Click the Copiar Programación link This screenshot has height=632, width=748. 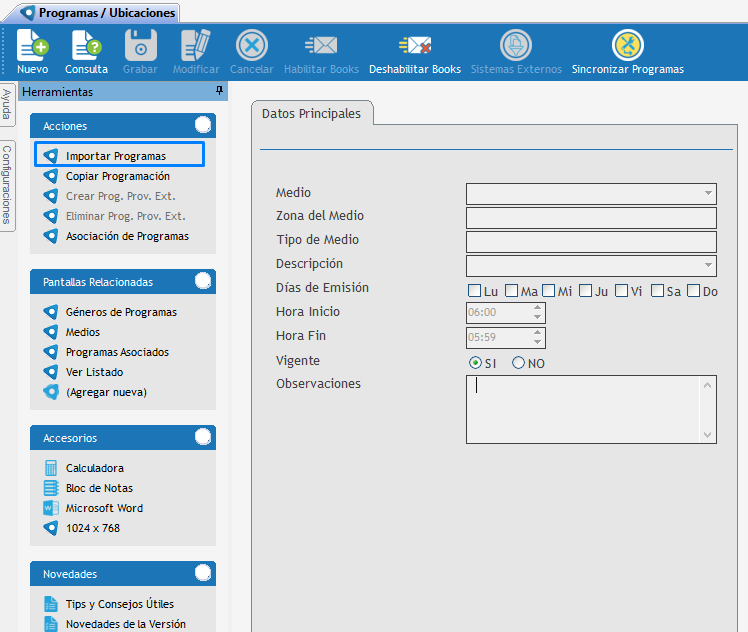point(117,176)
